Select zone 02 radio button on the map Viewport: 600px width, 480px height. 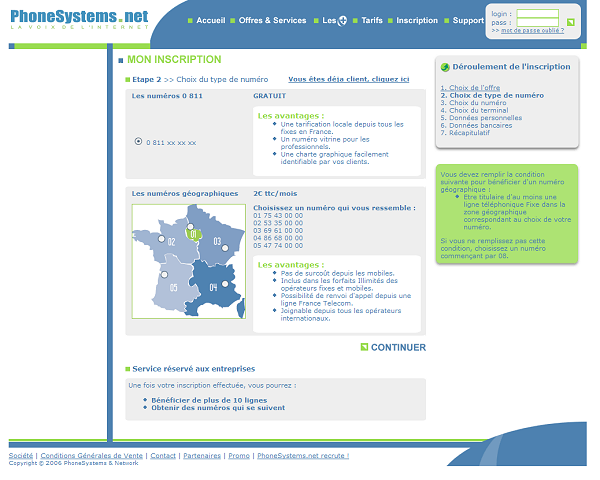[160, 240]
